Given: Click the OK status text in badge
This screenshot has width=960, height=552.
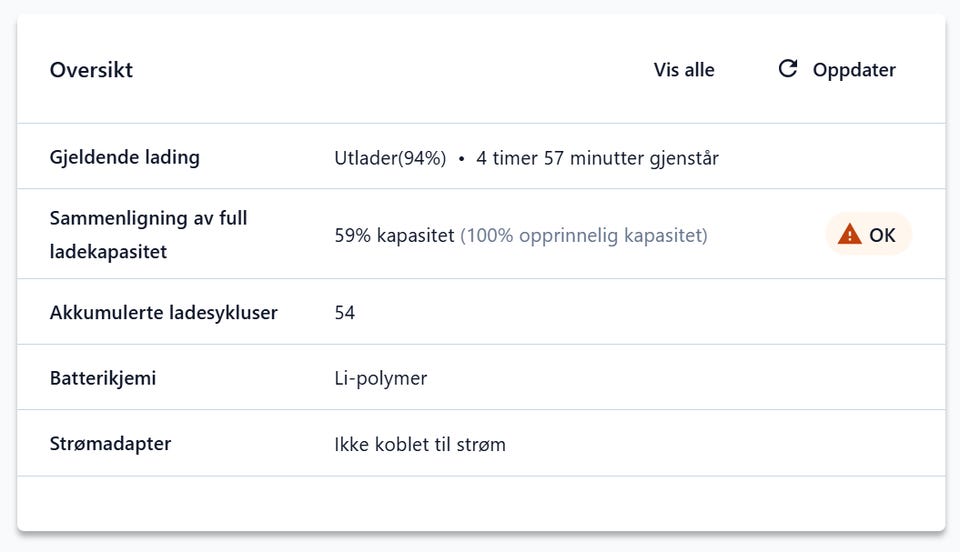Looking at the screenshot, I should [882, 236].
